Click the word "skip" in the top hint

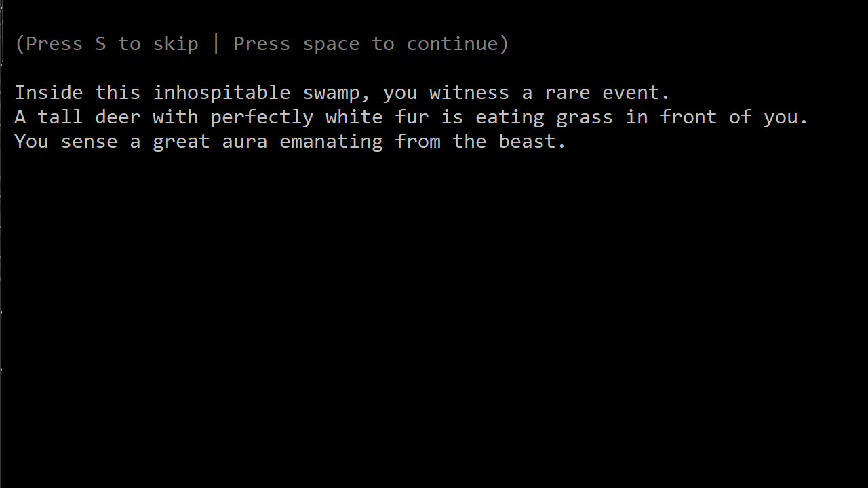click(176, 44)
